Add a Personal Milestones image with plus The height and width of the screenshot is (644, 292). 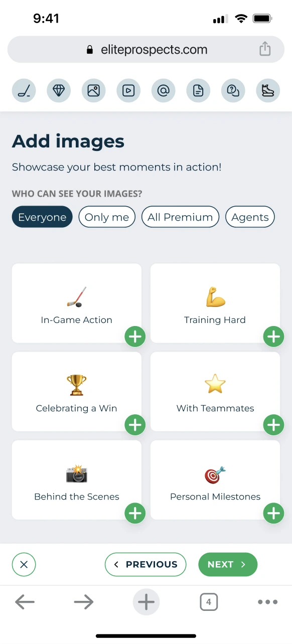(273, 513)
